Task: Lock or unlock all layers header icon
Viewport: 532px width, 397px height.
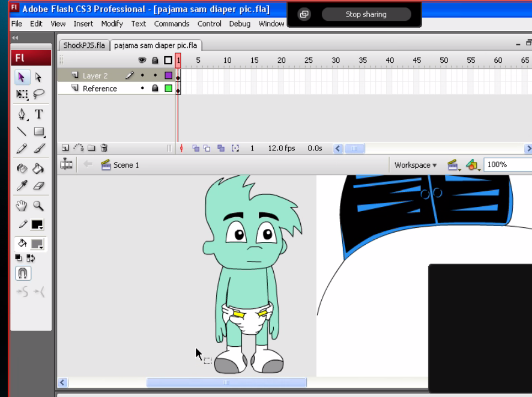Action: 155,60
